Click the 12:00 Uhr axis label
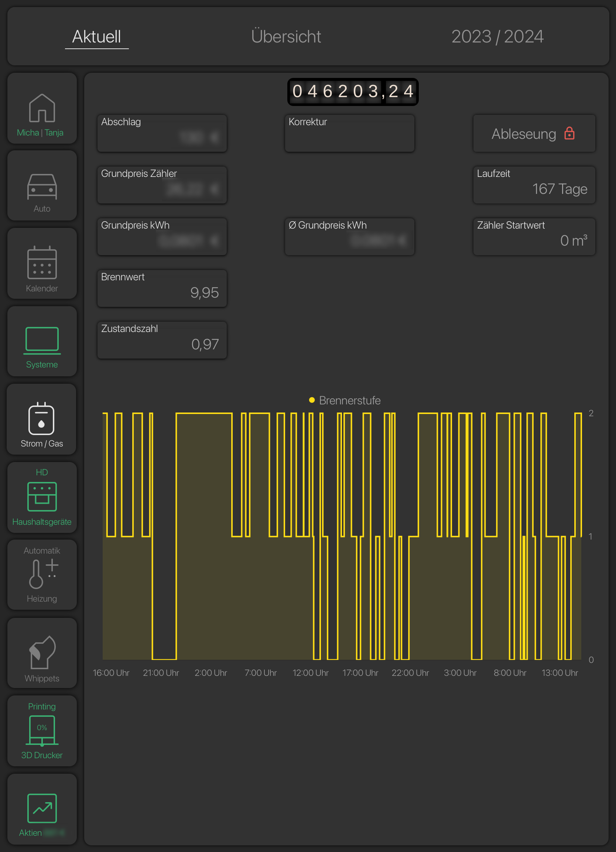The width and height of the screenshot is (616, 852). coord(311,673)
